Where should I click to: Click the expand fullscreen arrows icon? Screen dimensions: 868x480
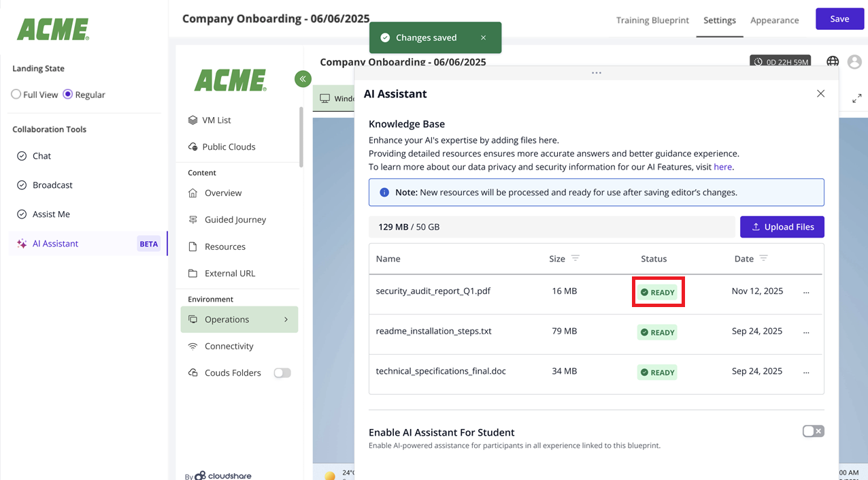coord(857,99)
